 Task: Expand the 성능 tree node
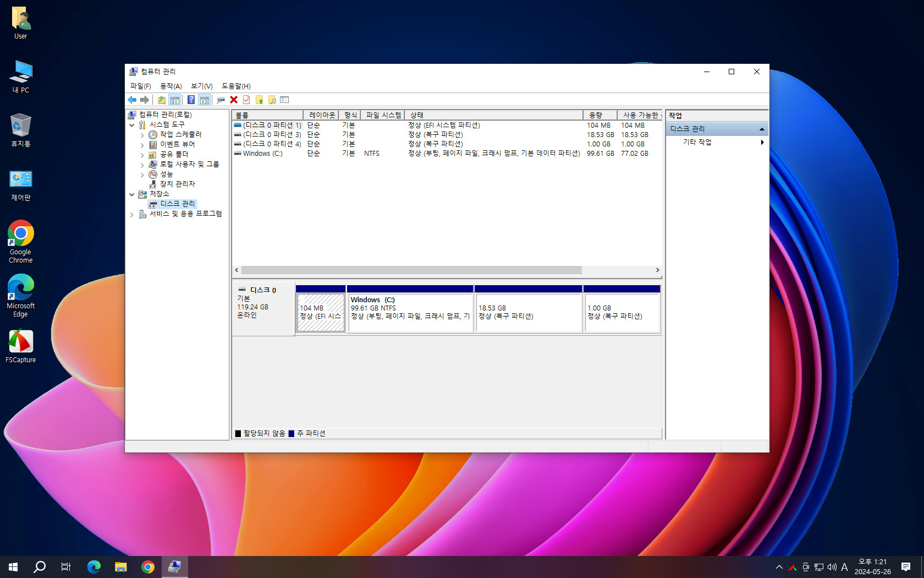(142, 175)
